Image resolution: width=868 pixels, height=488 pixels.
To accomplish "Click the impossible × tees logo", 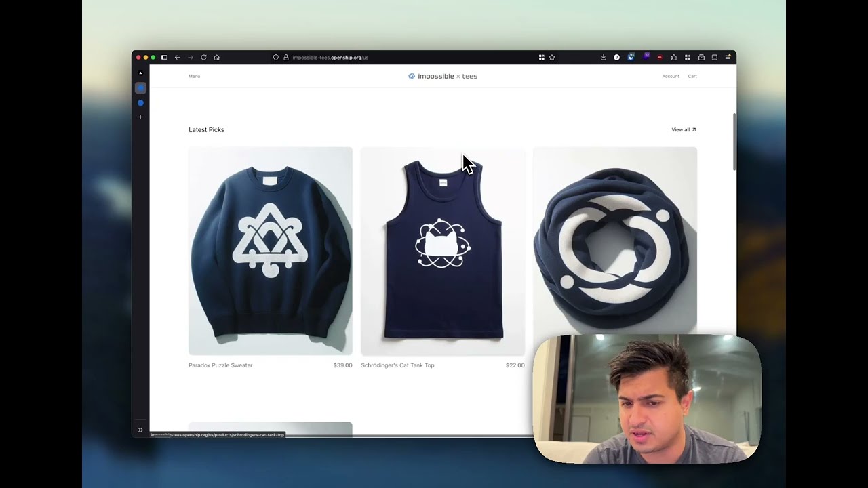I will (443, 76).
